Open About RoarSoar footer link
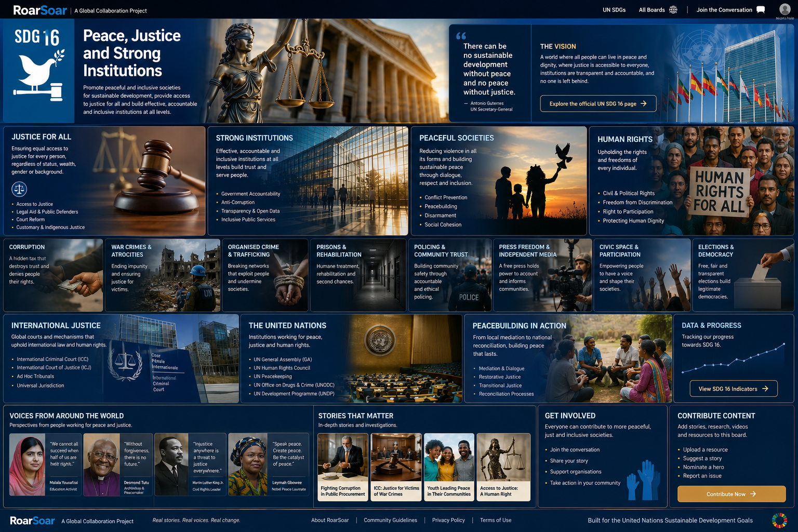Screen dimensions: 798x532 pos(330,520)
